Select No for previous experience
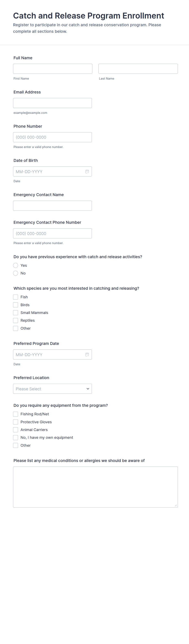Image resolution: width=189 pixels, height=644 pixels. pos(15,273)
